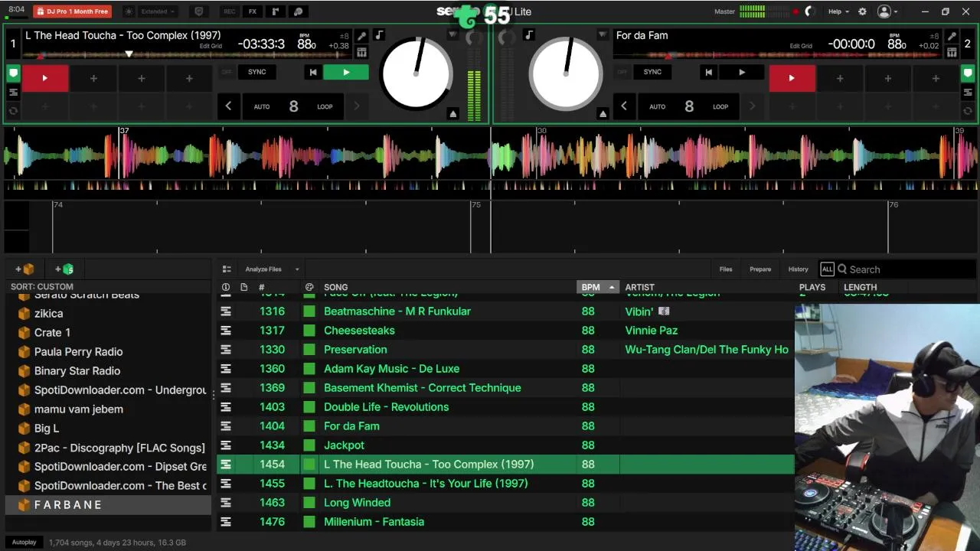Open Analyze Files dropdown arrow

[297, 269]
